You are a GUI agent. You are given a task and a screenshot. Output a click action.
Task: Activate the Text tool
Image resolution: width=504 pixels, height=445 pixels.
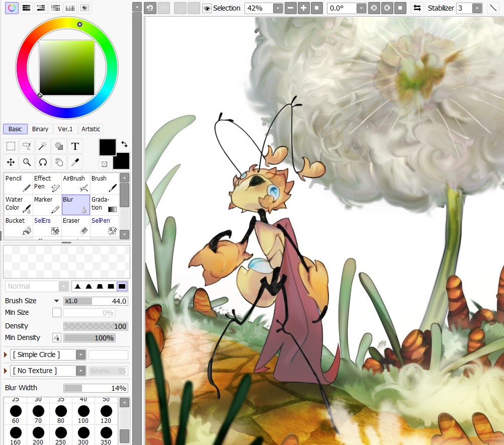click(x=75, y=146)
